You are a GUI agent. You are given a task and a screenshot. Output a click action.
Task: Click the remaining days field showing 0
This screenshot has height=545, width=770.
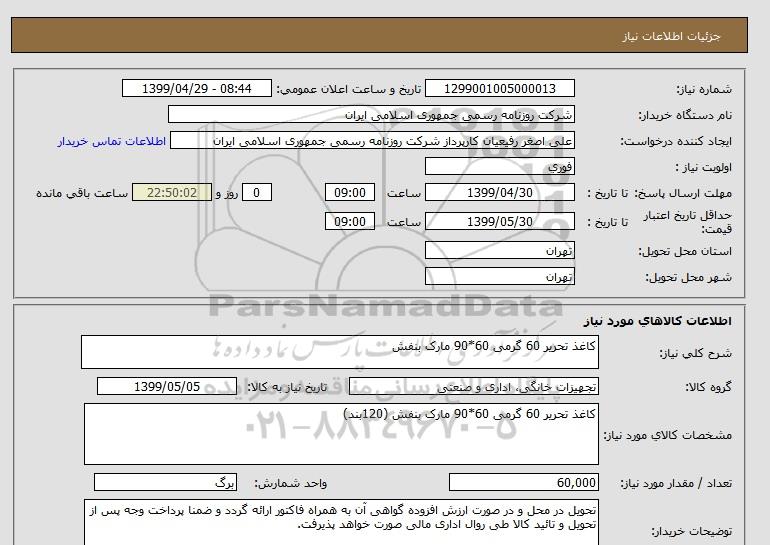click(x=256, y=192)
